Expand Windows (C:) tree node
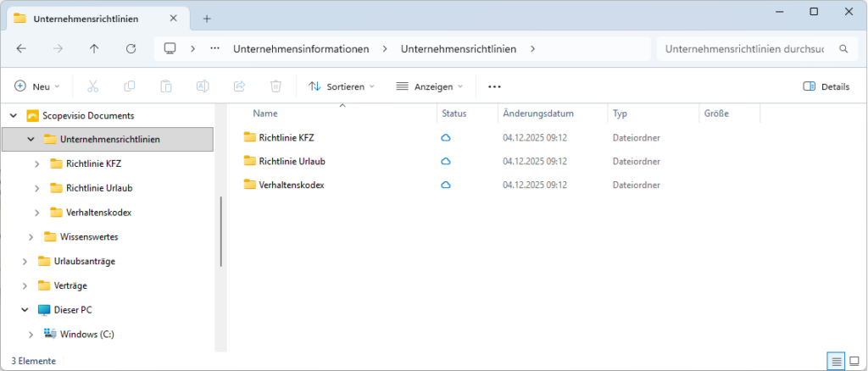 tap(31, 334)
